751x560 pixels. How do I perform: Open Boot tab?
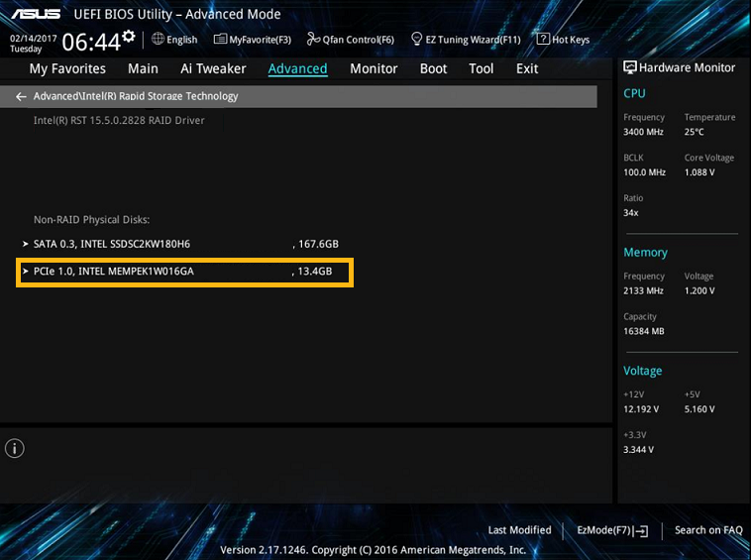(433, 69)
